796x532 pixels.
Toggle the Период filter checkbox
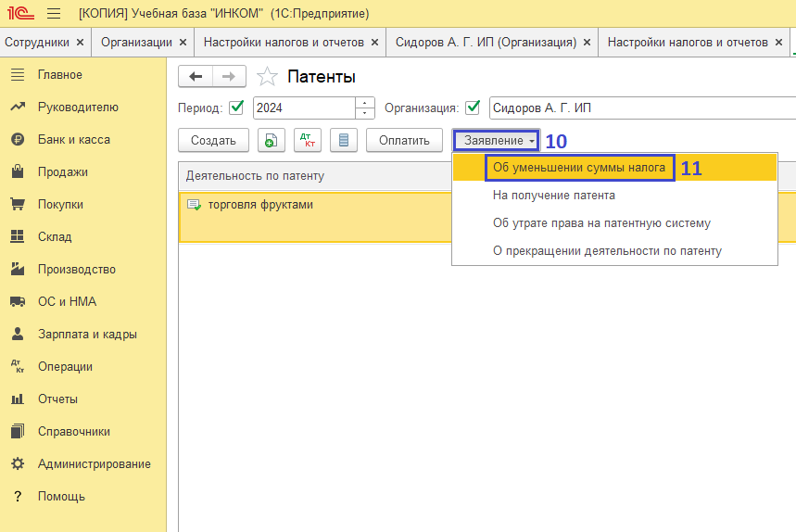tap(236, 108)
